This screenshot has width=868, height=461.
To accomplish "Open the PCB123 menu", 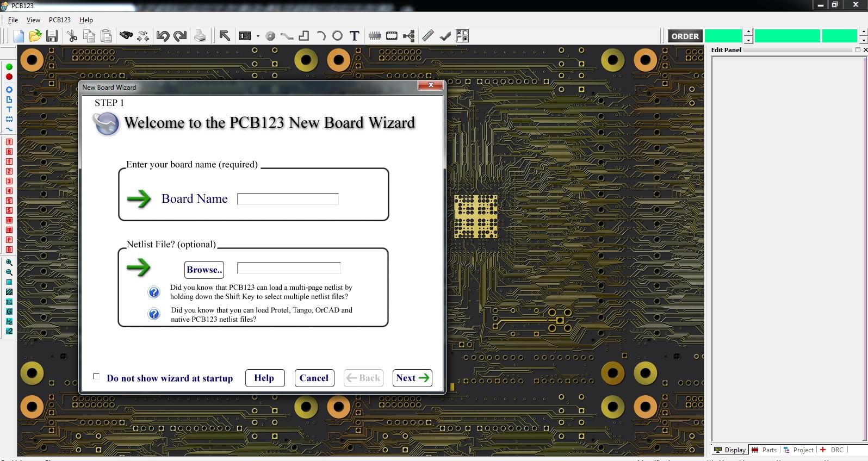I will coord(60,20).
